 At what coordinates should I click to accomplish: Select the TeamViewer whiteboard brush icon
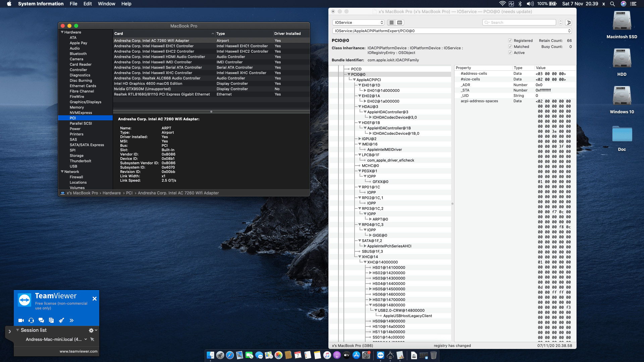coord(61,320)
